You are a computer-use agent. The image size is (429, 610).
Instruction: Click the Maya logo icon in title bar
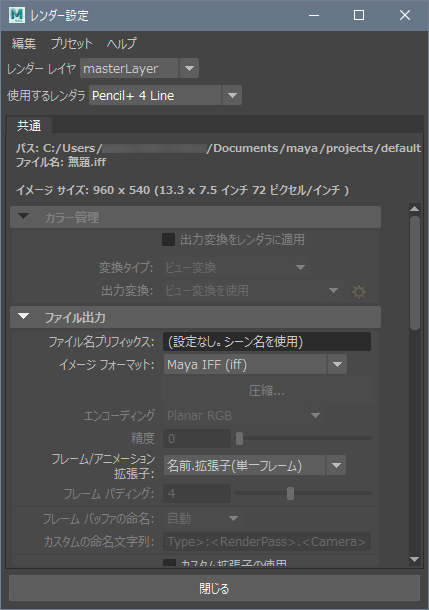16,15
